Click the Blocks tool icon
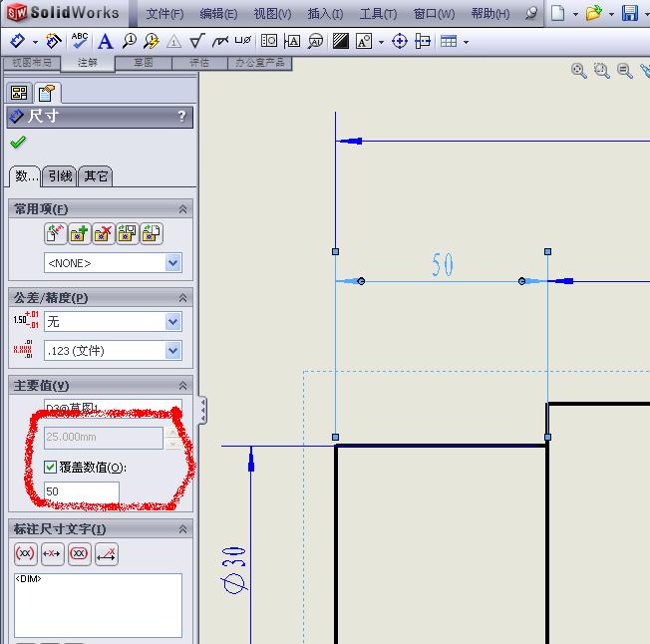Image resolution: width=650 pixels, height=644 pixels. click(364, 41)
